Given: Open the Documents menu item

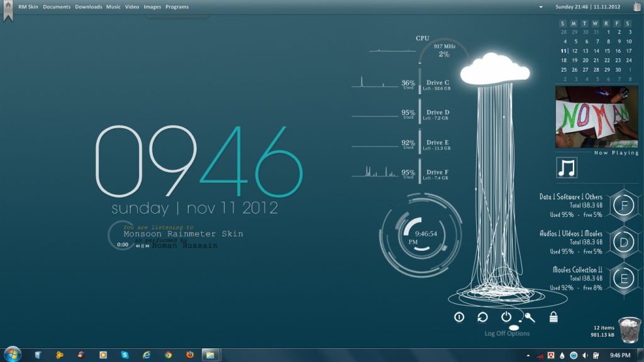Looking at the screenshot, I should (57, 7).
